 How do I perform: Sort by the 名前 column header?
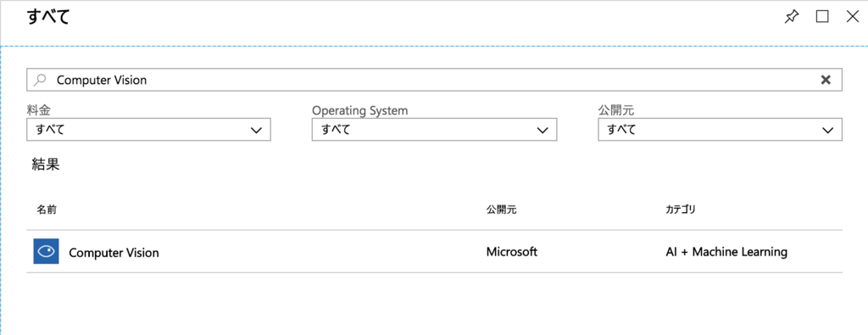pos(47,209)
